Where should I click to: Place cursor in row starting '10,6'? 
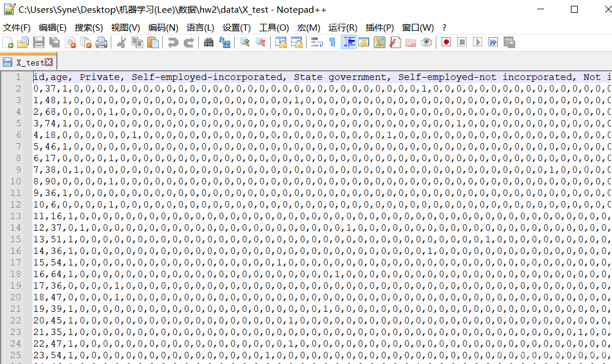coord(322,204)
